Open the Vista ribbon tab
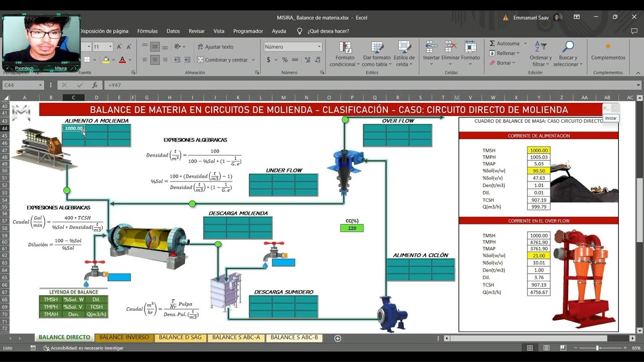 pyautogui.click(x=219, y=31)
